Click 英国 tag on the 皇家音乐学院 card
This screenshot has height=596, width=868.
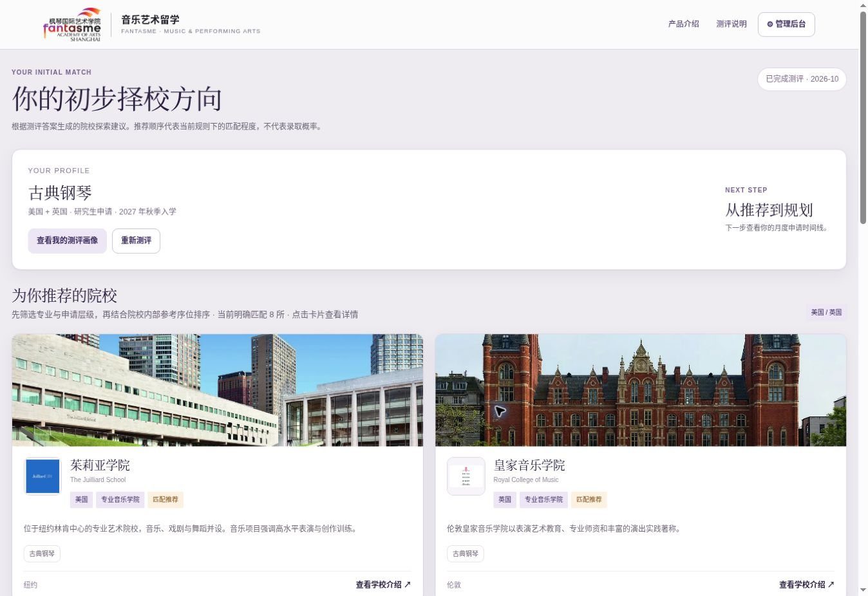coord(505,499)
